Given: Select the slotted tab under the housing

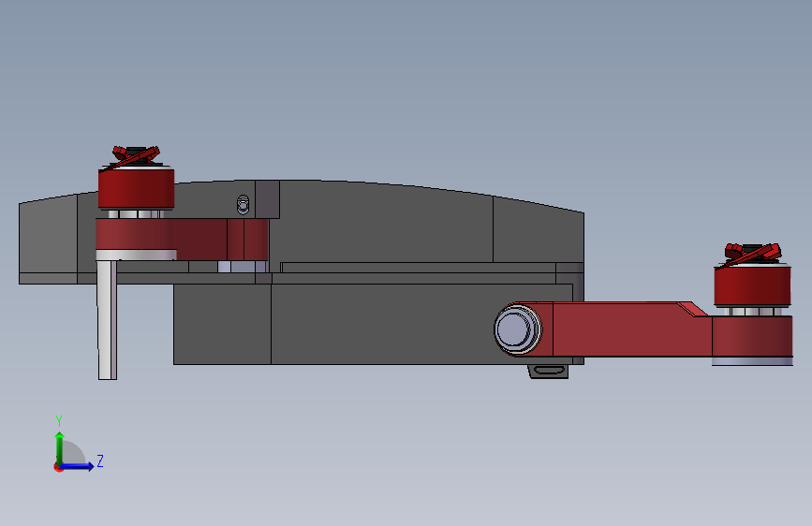Looking at the screenshot, I should pos(549,372).
